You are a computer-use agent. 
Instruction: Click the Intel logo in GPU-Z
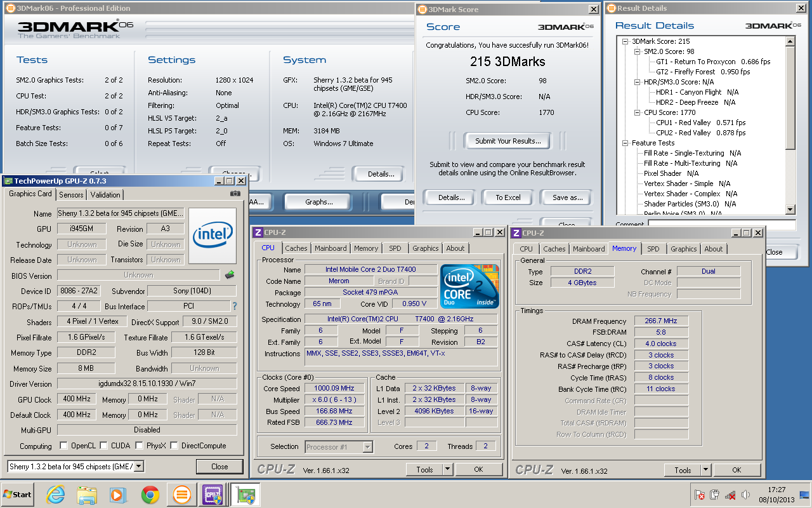[x=213, y=236]
